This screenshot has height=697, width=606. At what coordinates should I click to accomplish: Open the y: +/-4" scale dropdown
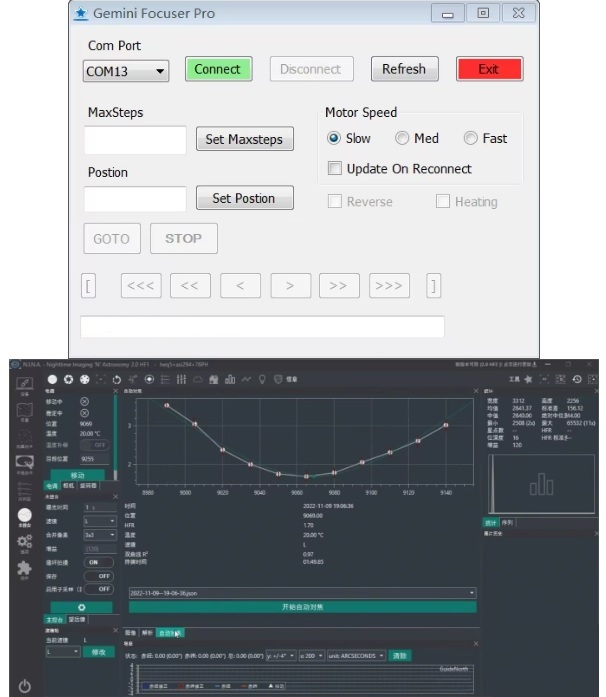click(x=281, y=656)
